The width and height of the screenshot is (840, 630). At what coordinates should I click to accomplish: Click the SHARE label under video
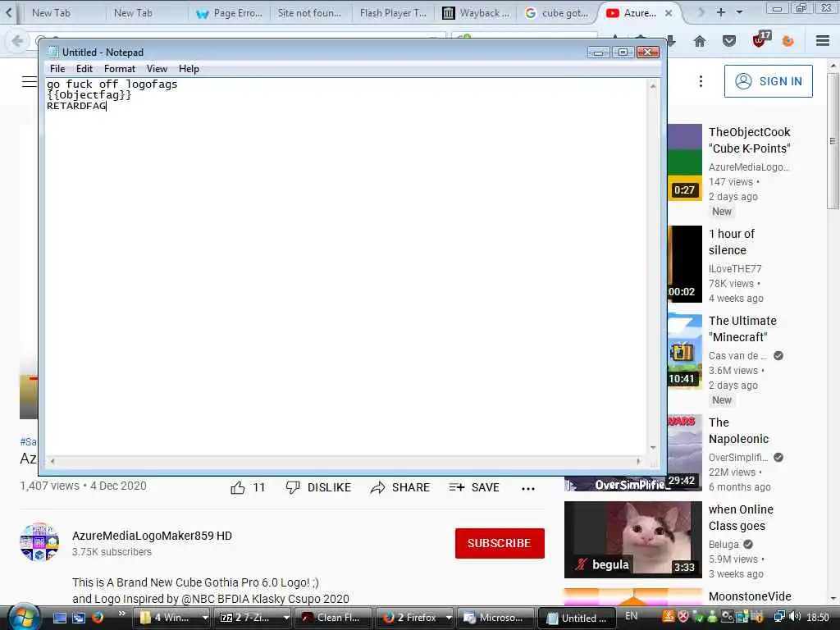click(411, 487)
